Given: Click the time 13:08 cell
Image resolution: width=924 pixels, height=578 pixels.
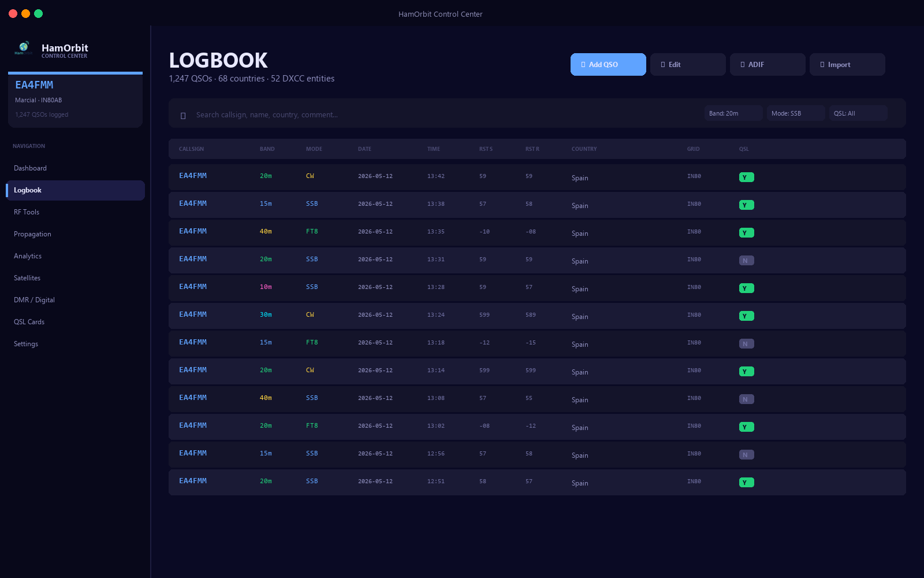Looking at the screenshot, I should click(436, 398).
